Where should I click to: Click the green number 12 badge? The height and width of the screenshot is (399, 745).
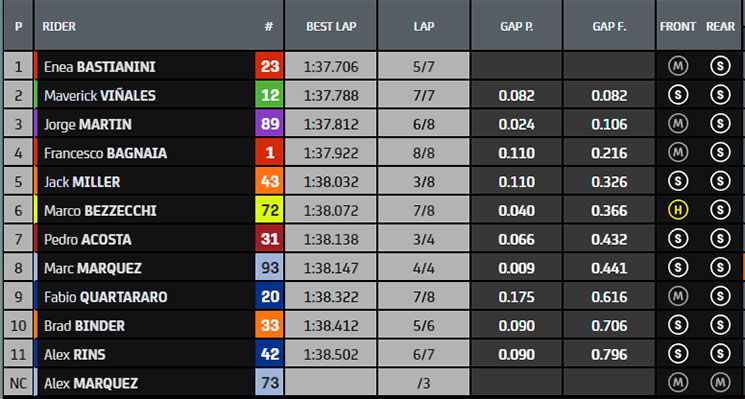[x=269, y=95]
